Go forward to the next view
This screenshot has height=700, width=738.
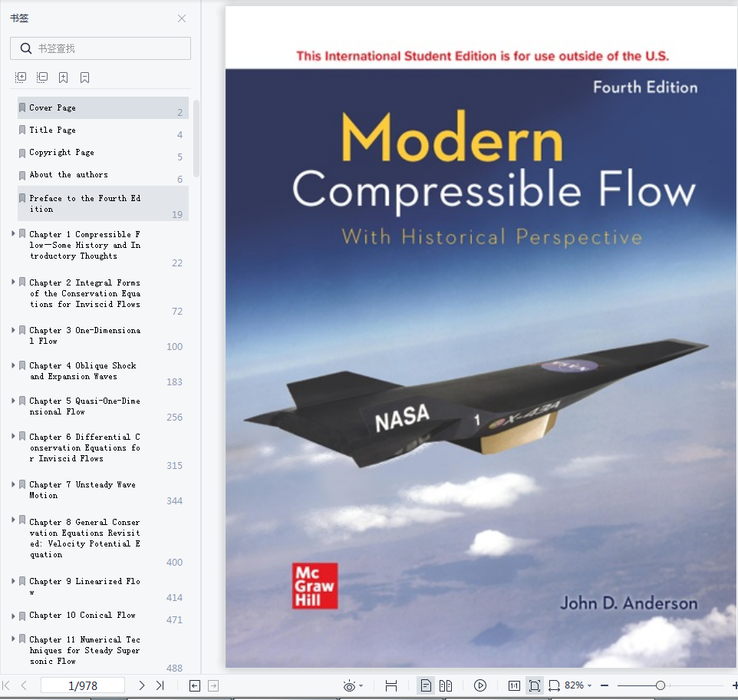coord(213,685)
